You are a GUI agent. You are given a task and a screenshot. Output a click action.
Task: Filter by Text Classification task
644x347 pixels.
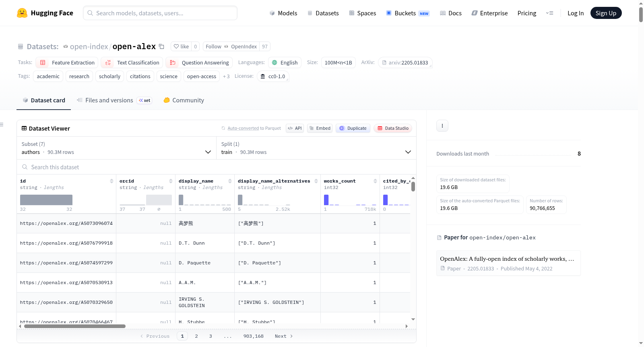point(132,62)
